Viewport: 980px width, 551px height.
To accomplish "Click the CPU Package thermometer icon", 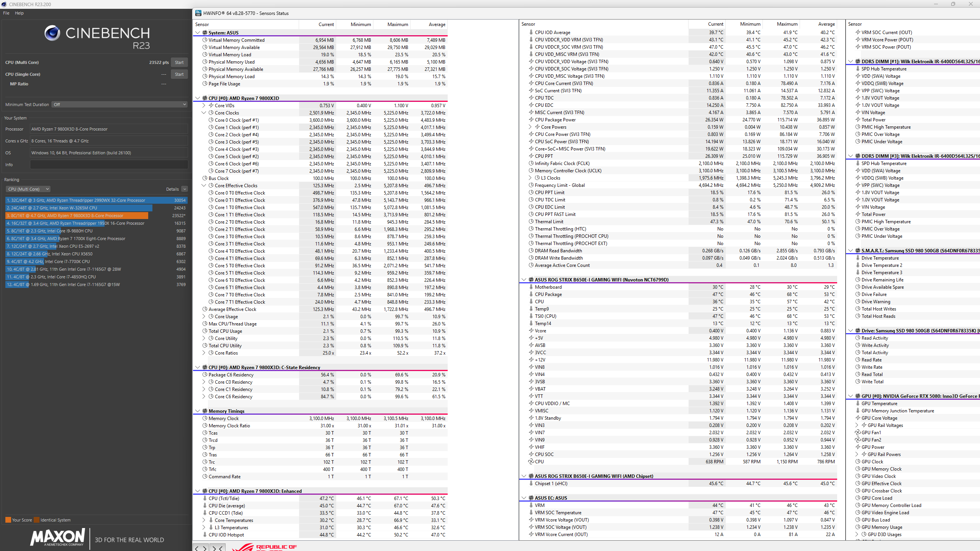I will click(x=531, y=294).
